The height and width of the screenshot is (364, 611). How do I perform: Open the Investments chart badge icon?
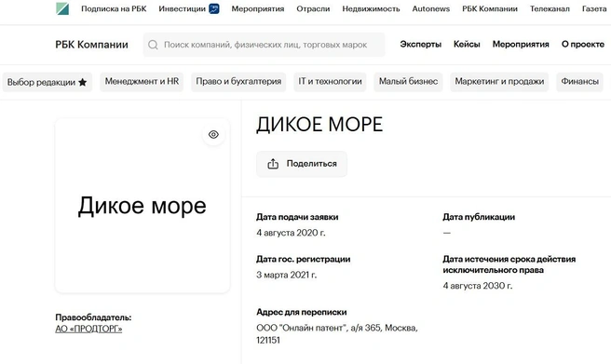point(214,8)
